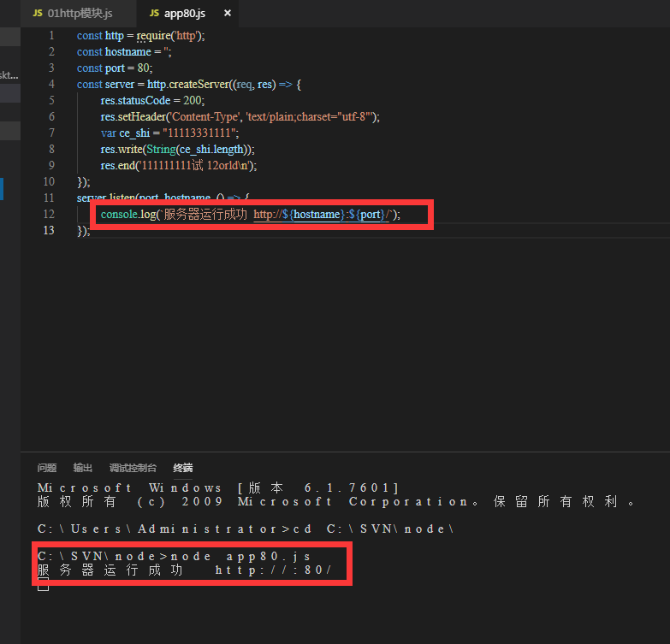Click the terminal line 'node app80.js'

pyautogui.click(x=174, y=556)
